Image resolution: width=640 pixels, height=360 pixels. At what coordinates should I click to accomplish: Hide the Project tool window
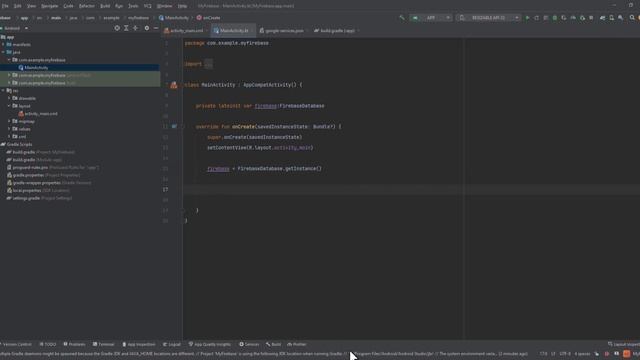pos(156,28)
